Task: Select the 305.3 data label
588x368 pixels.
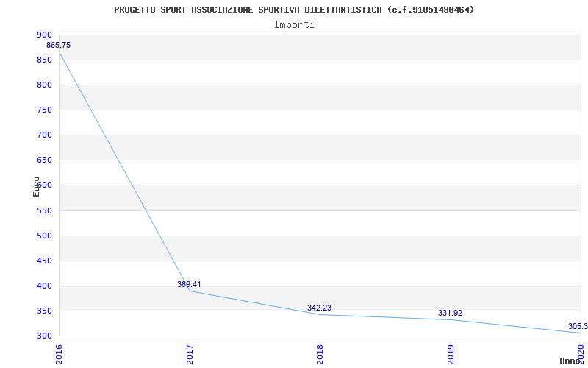Action: pyautogui.click(x=578, y=326)
